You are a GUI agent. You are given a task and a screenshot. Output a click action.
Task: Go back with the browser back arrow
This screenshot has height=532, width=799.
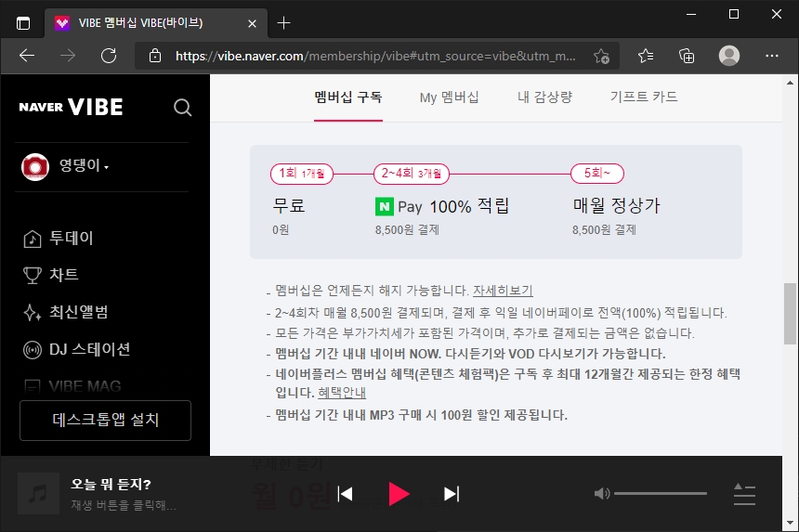[x=27, y=56]
